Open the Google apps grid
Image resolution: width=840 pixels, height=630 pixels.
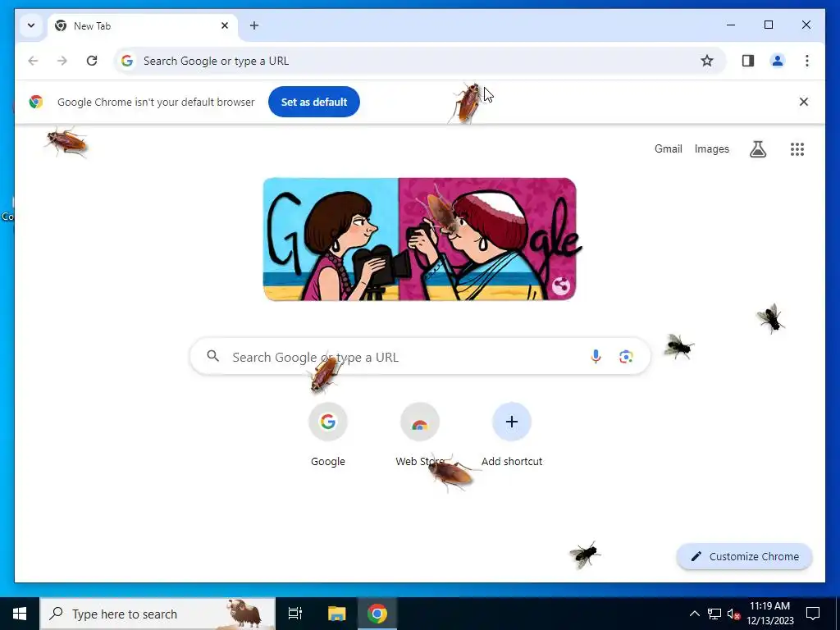pyautogui.click(x=797, y=149)
